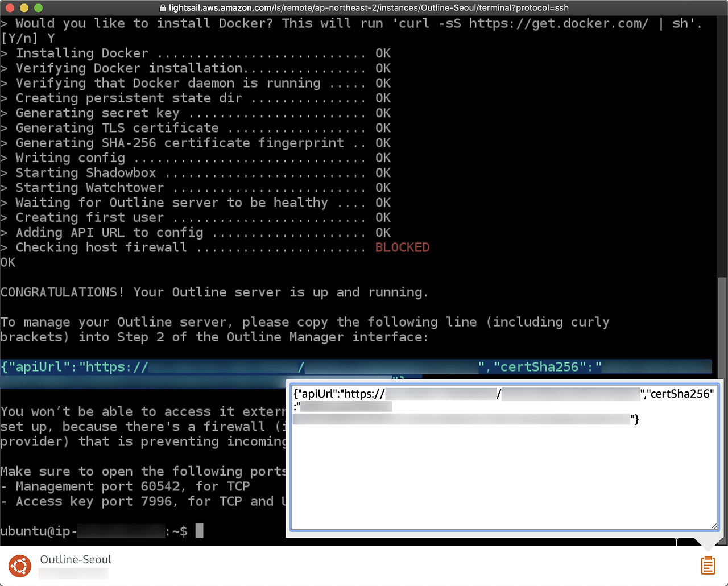Click the red BLOCKED firewall status text

click(402, 247)
